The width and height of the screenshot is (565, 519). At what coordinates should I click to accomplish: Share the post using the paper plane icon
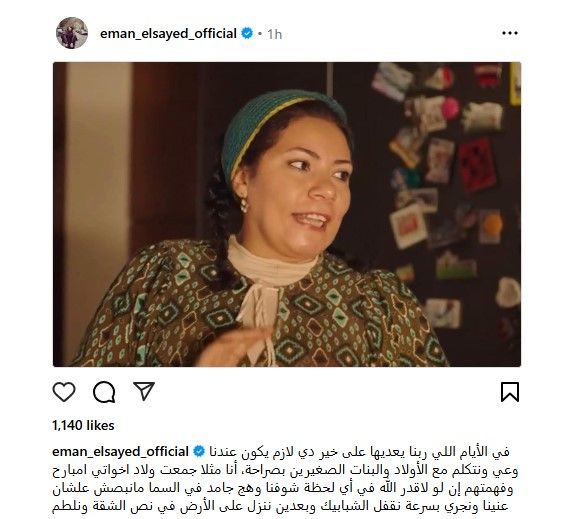coord(144,391)
